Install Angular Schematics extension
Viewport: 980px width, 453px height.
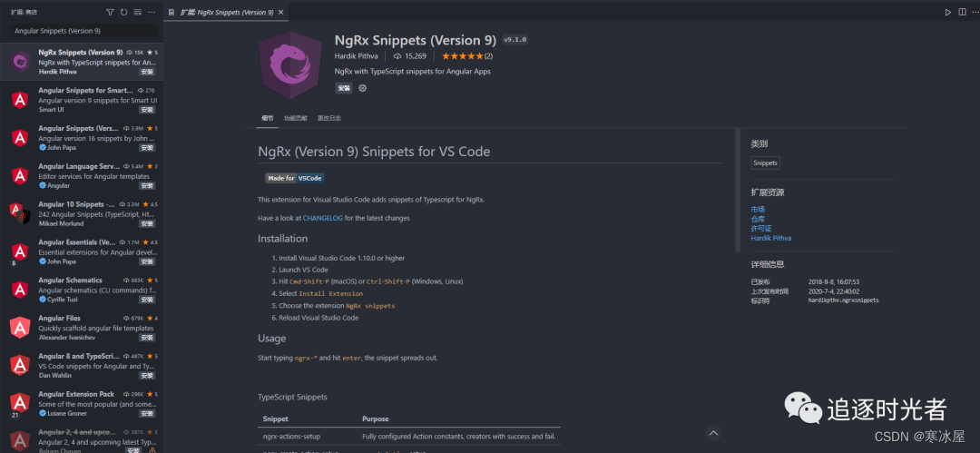coord(147,300)
